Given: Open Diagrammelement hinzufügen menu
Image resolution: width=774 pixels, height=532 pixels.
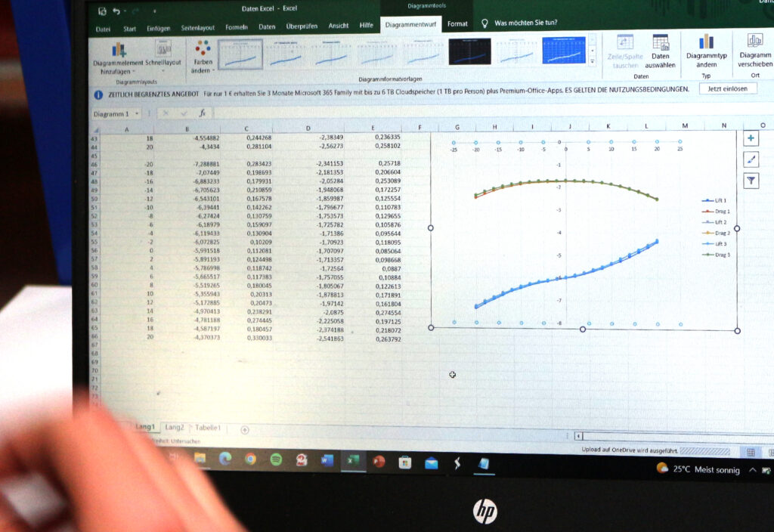Looking at the screenshot, I should 119,58.
